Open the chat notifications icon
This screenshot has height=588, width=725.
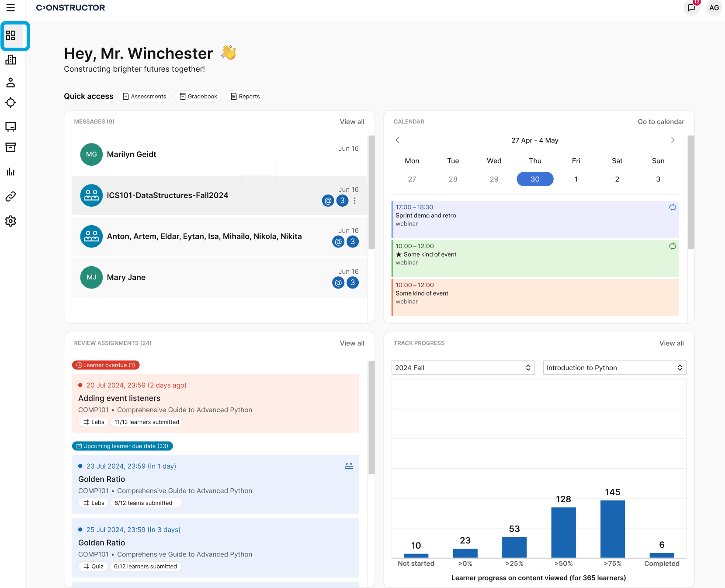[x=691, y=8]
